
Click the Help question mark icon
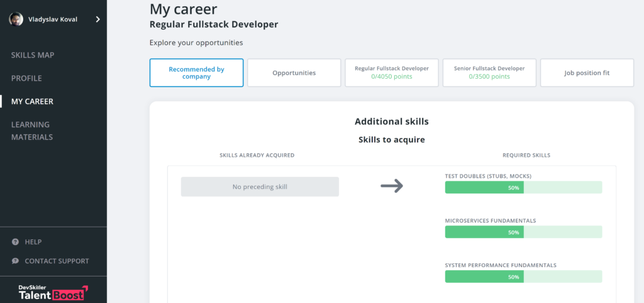click(15, 242)
